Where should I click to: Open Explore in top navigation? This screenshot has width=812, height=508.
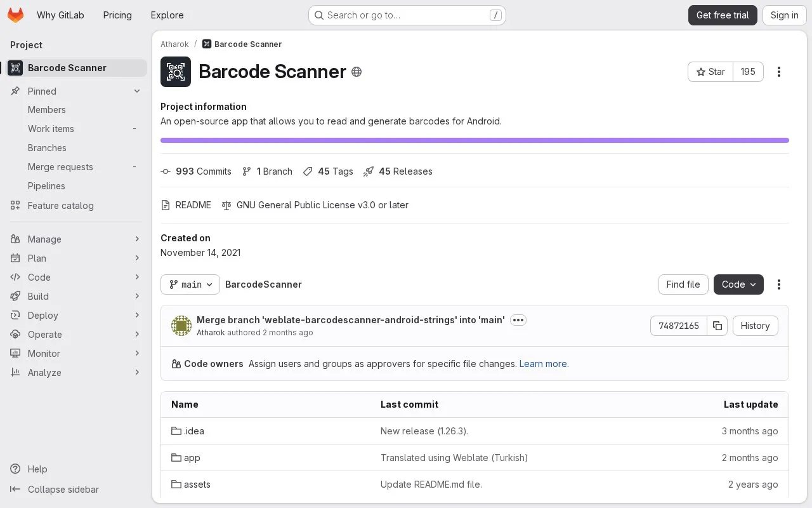click(167, 15)
